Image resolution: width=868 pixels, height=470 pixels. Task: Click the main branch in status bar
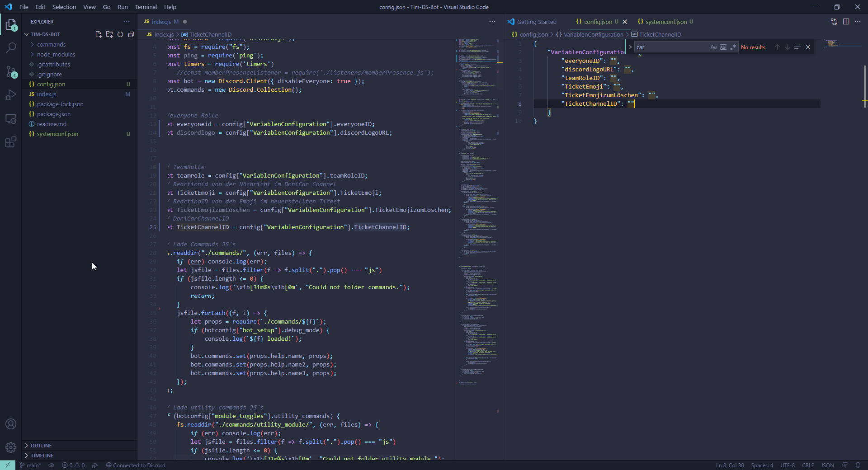pyautogui.click(x=30, y=465)
